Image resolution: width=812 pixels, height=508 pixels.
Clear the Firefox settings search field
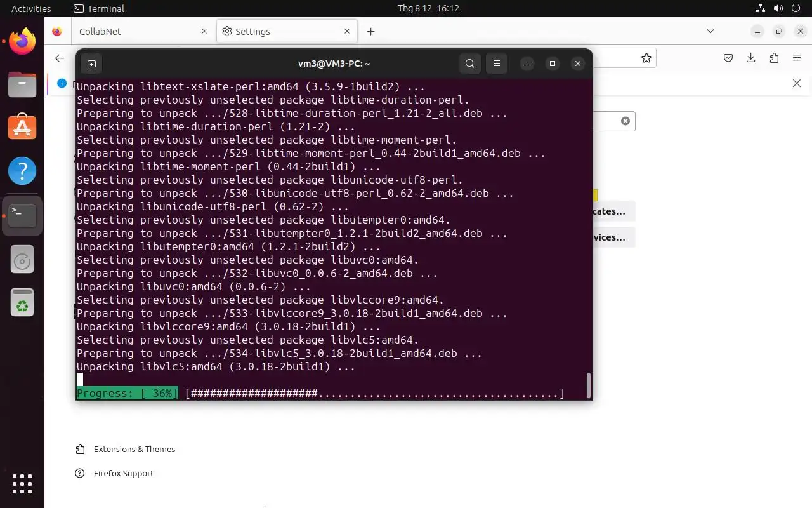click(x=625, y=121)
